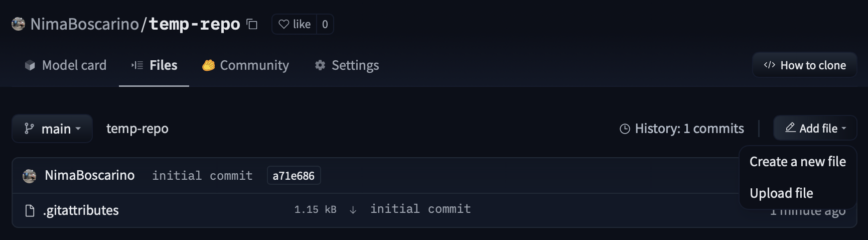View History: 1 commits

682,129
